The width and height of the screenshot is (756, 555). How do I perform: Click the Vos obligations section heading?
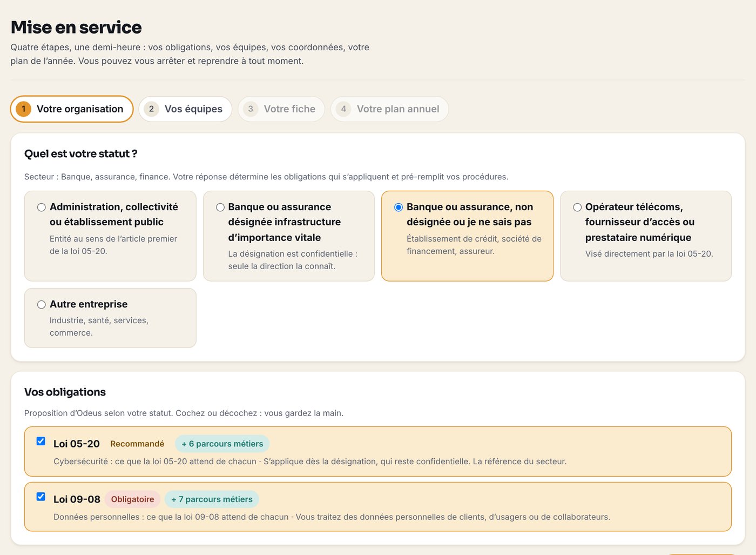point(65,392)
